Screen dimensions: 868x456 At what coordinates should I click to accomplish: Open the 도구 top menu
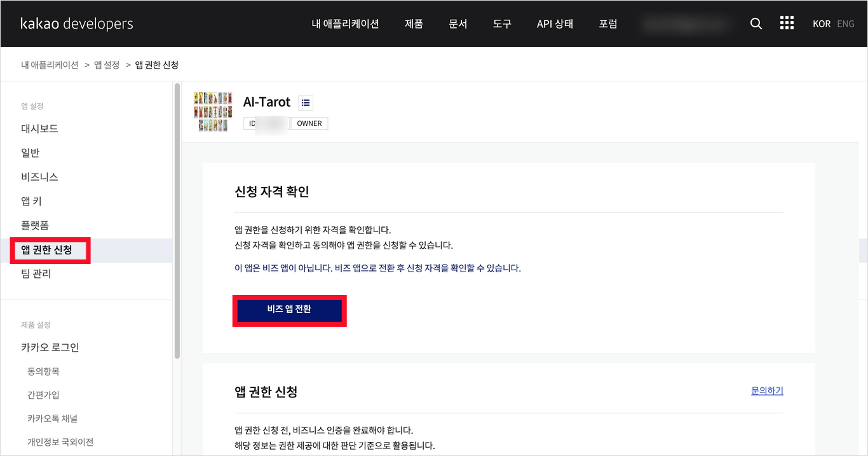[x=502, y=24]
